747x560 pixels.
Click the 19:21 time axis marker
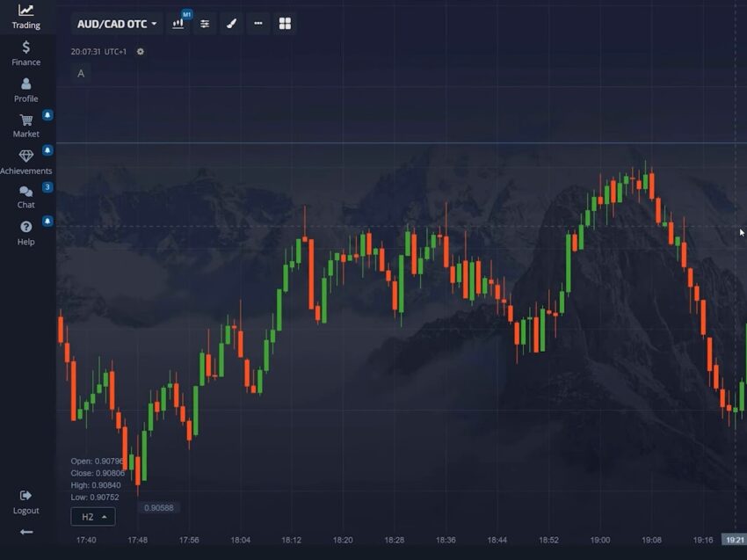click(x=734, y=540)
